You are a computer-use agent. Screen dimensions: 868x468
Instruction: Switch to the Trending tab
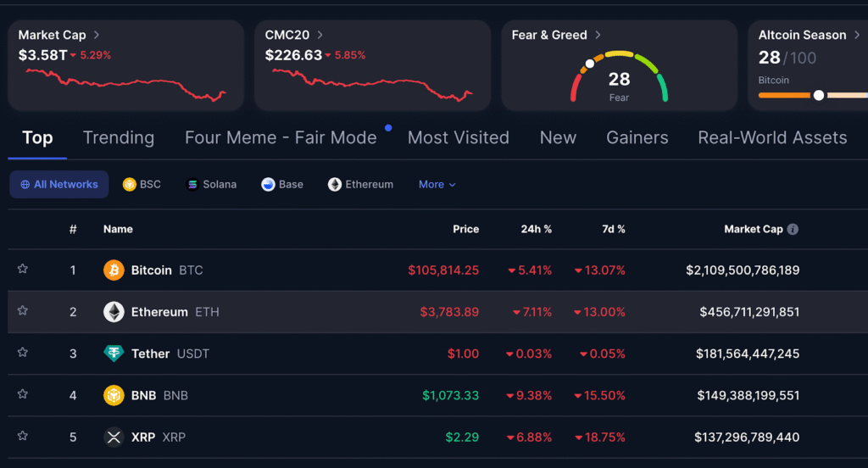(119, 137)
